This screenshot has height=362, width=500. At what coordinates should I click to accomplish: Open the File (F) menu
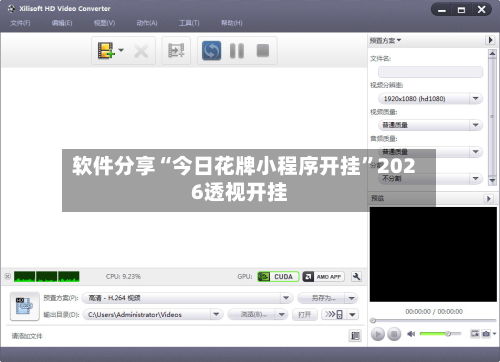coord(20,23)
